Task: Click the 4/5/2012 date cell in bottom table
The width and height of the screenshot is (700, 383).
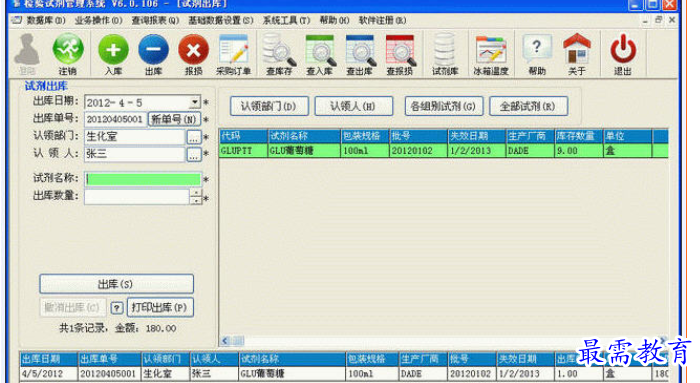Action: pos(49,374)
